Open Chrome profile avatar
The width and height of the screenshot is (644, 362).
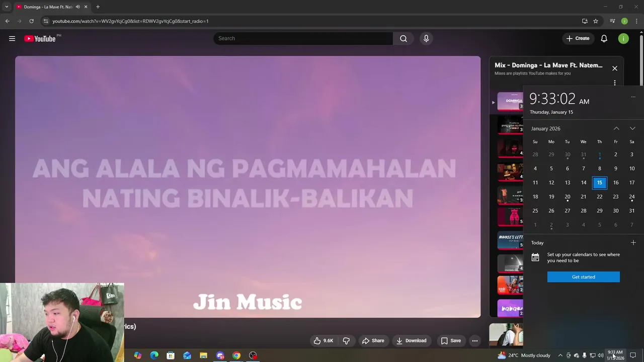tap(624, 21)
